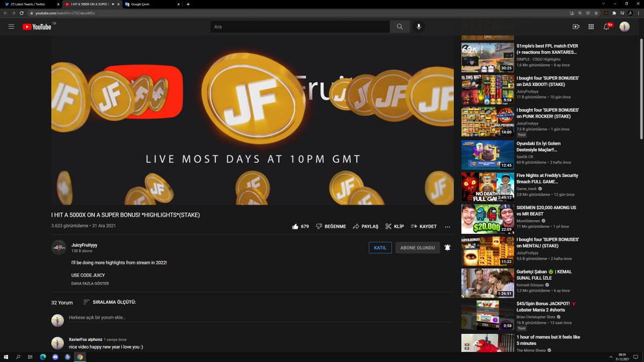Open the JuicyFruityyy channel avatar
The width and height of the screenshot is (644, 362).
(x=58, y=248)
